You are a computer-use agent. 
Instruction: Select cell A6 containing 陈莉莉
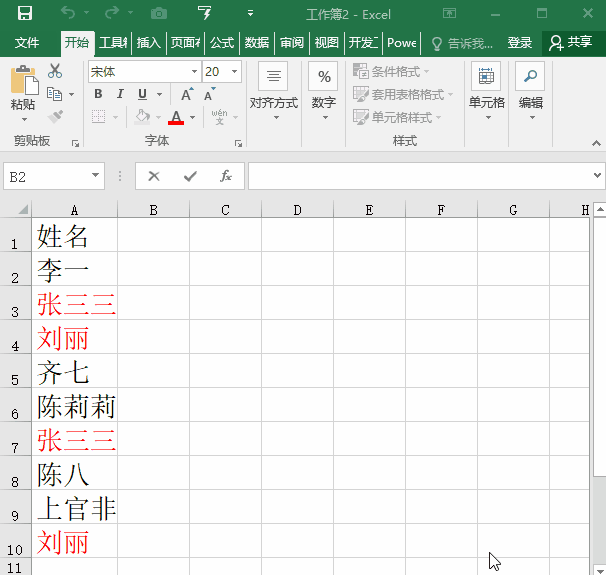[75, 406]
